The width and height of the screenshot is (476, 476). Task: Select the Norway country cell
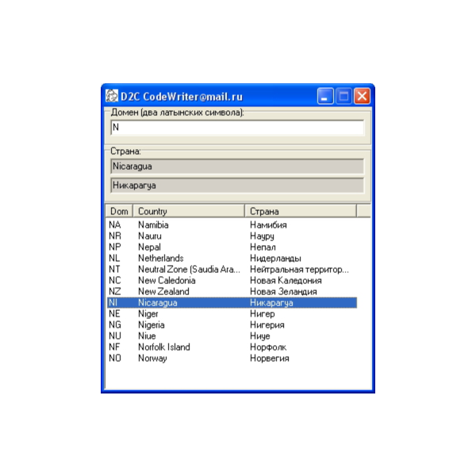(152, 359)
